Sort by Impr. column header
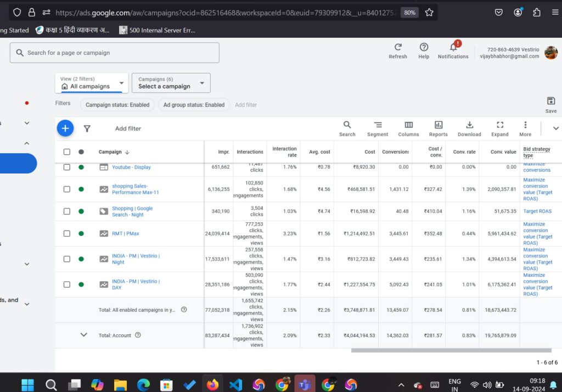 pyautogui.click(x=224, y=152)
